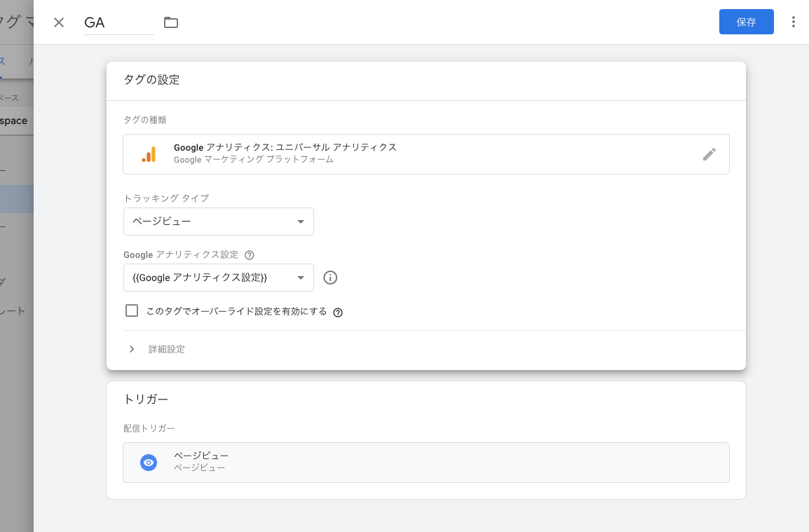Viewport: 809px width, 532px height.
Task: Click help icon beside Google アナリティクス設定 label
Action: coord(249,255)
